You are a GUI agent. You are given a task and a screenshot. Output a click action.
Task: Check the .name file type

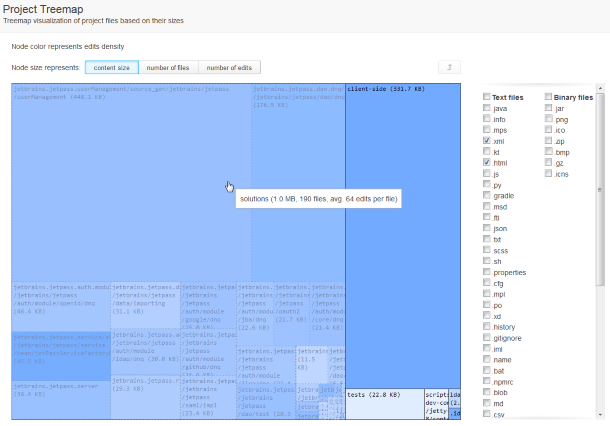pyautogui.click(x=487, y=359)
